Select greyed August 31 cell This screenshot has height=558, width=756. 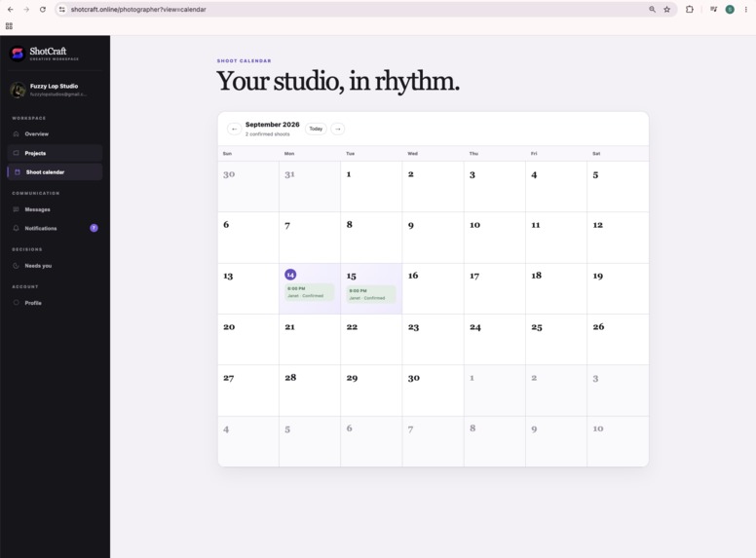(x=310, y=186)
